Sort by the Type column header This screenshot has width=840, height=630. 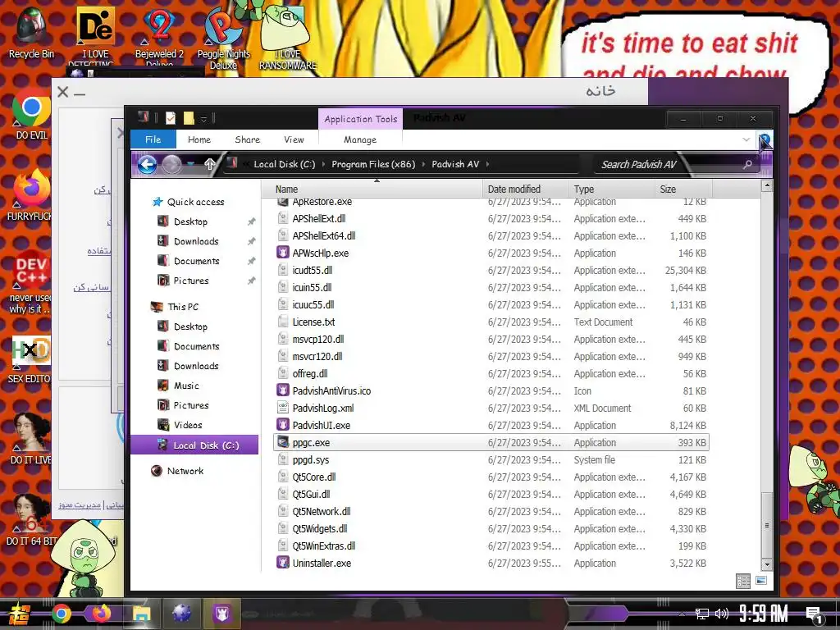pos(611,189)
